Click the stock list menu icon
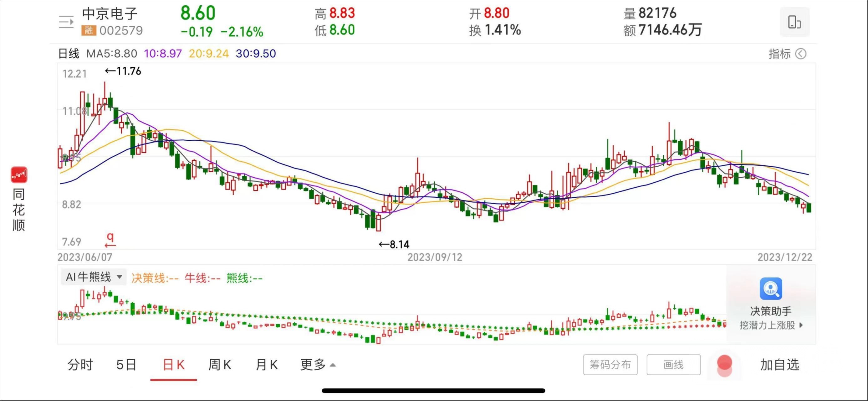 66,22
